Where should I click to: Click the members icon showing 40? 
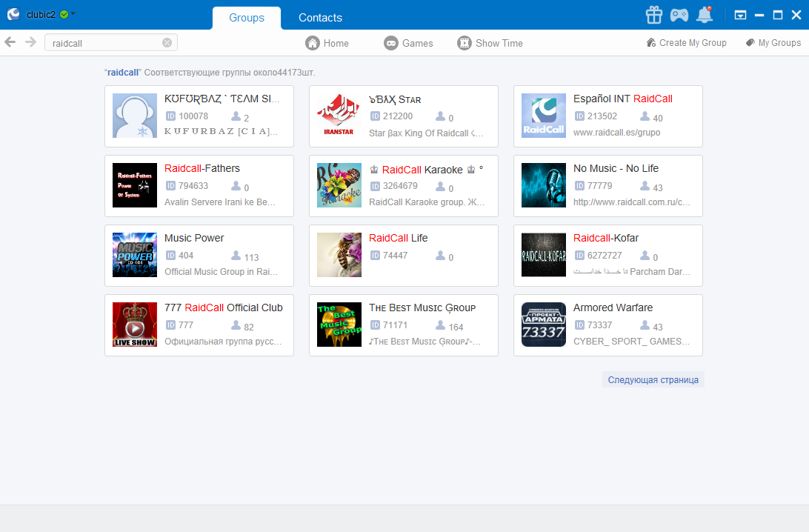tap(645, 116)
